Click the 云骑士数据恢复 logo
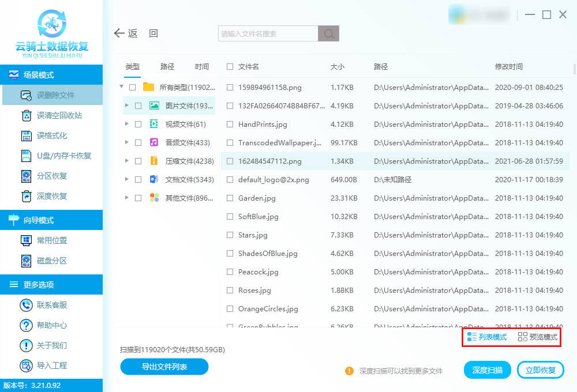Screen dimensions: 577x392 [52, 34]
